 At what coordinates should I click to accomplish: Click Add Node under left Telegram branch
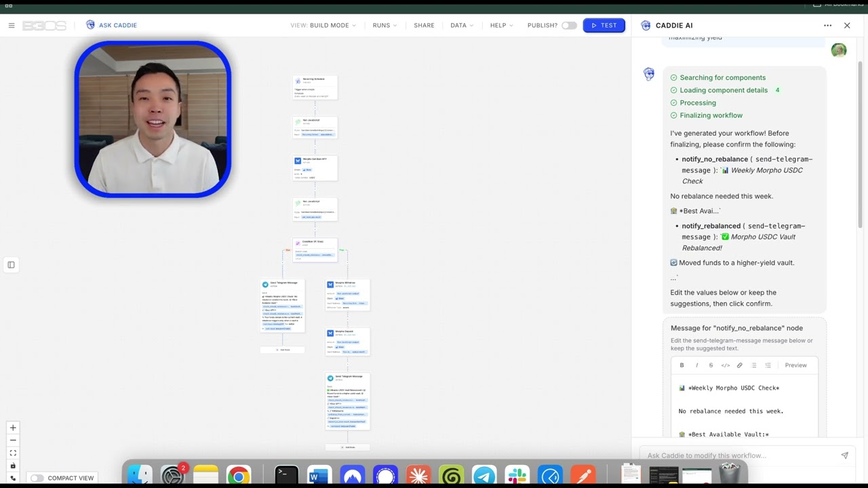click(283, 350)
